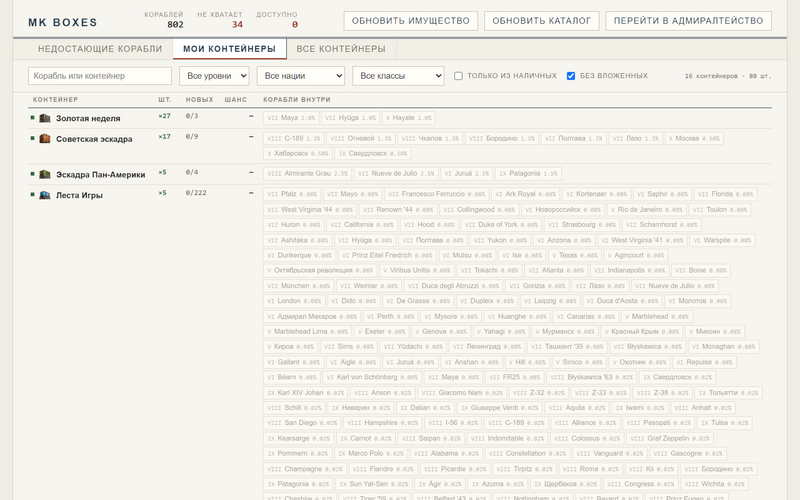Click the VIII Graf Zeppelin chip

coord(670,438)
